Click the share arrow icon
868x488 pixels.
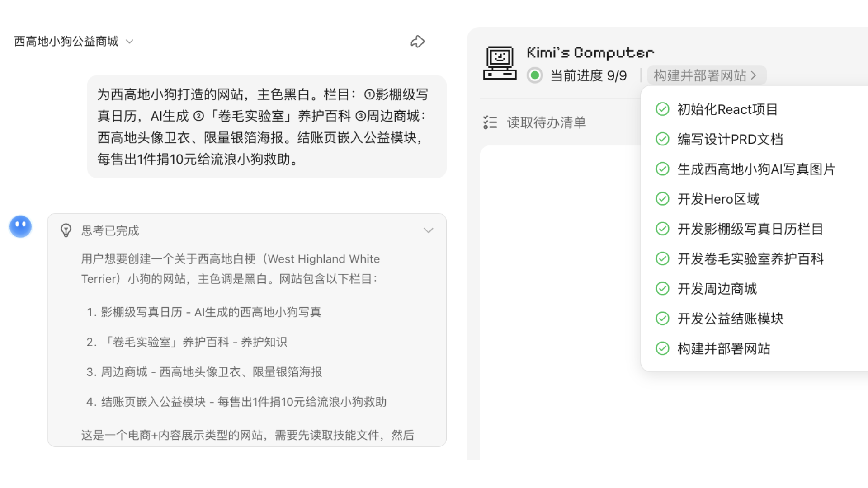(x=417, y=42)
